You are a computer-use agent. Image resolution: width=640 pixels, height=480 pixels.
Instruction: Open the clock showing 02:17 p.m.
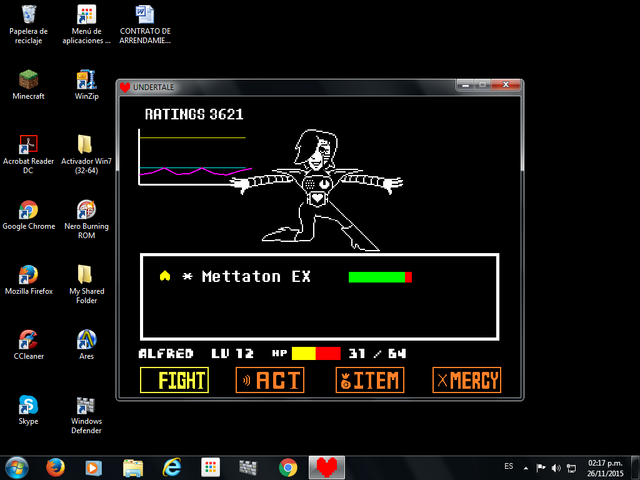[x=605, y=468]
